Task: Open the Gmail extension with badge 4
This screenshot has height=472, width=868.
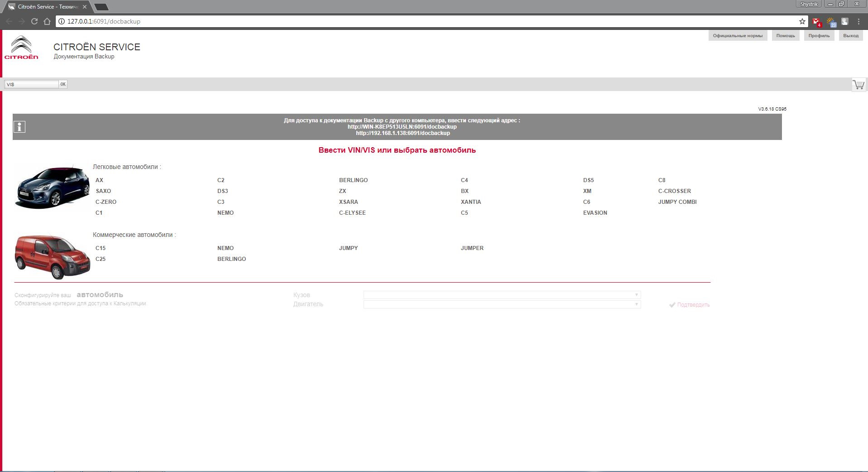Action: coord(816,22)
